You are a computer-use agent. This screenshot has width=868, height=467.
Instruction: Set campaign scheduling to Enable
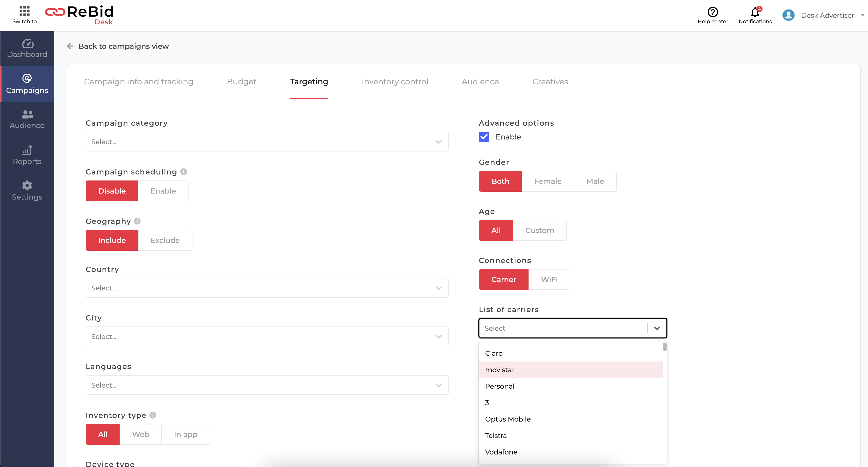click(163, 191)
